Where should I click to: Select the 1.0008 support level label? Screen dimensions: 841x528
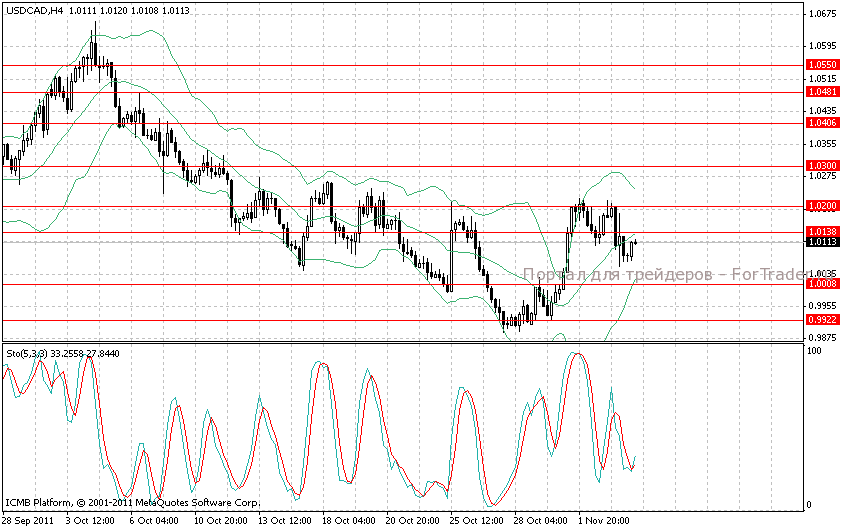(x=822, y=284)
